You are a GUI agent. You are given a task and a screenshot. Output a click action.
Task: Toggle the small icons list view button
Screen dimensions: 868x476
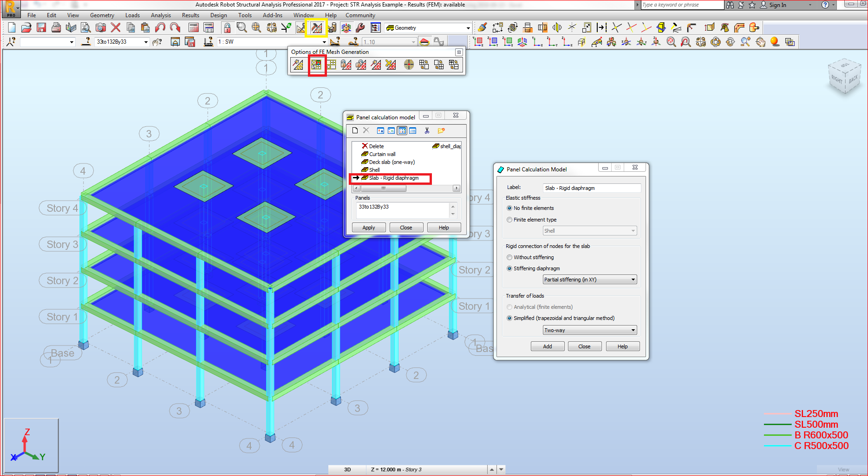pos(392,130)
